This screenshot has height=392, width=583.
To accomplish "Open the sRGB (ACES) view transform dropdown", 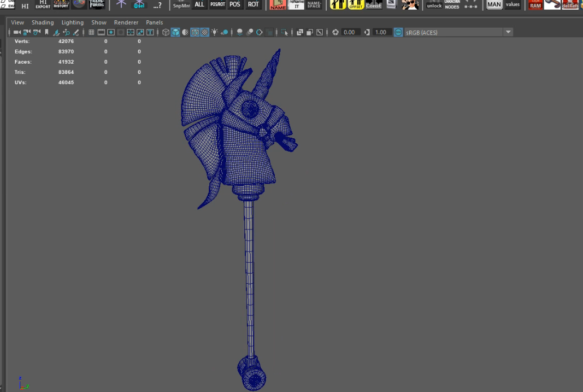I will coord(452,32).
